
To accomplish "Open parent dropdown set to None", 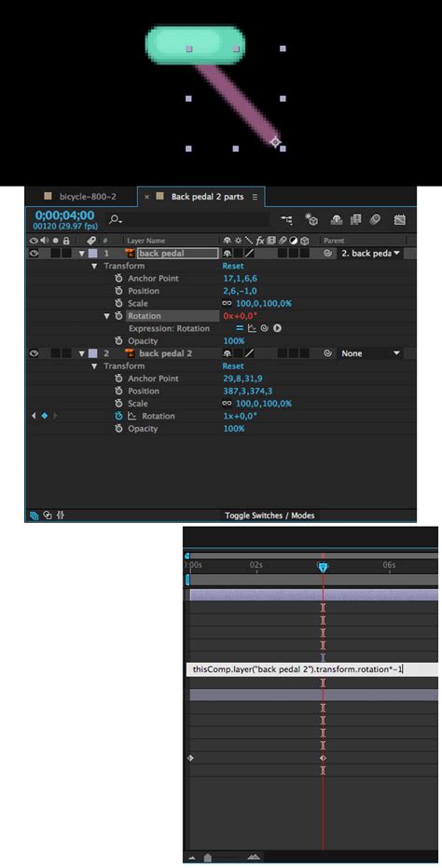I will [370, 353].
